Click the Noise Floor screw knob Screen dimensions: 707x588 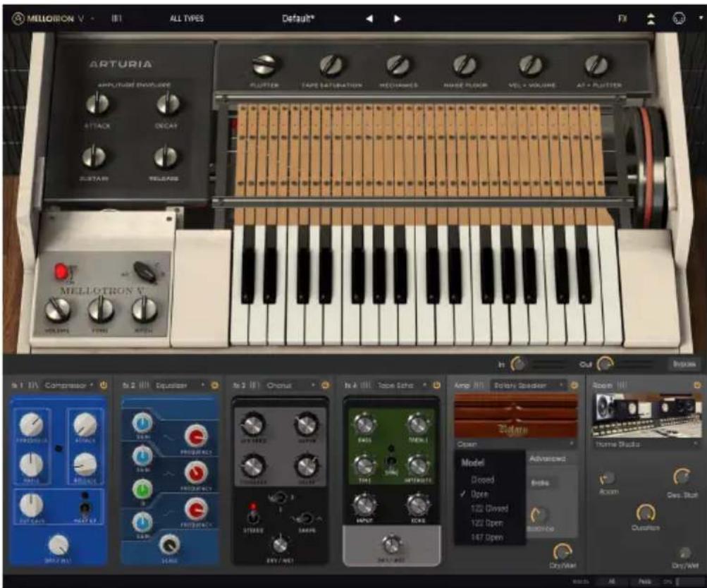(465, 66)
